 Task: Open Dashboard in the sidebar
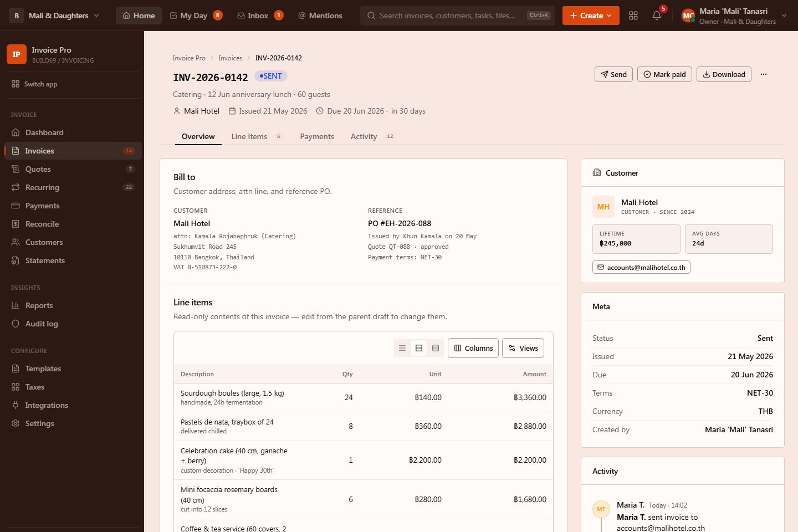coord(73,132)
